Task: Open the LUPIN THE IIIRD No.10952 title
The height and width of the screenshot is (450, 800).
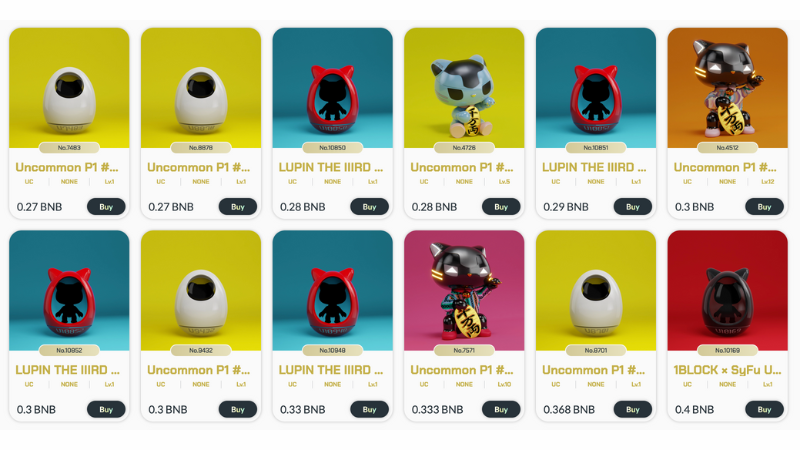Action: click(x=67, y=370)
